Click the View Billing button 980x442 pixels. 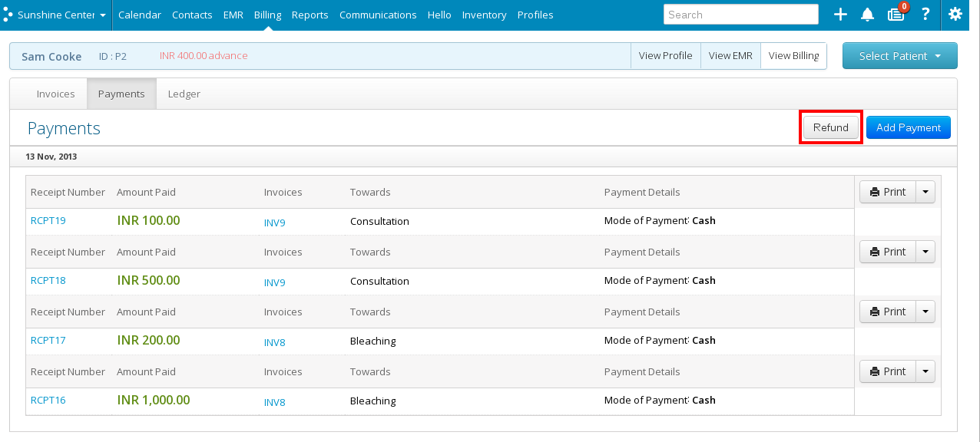tap(793, 56)
